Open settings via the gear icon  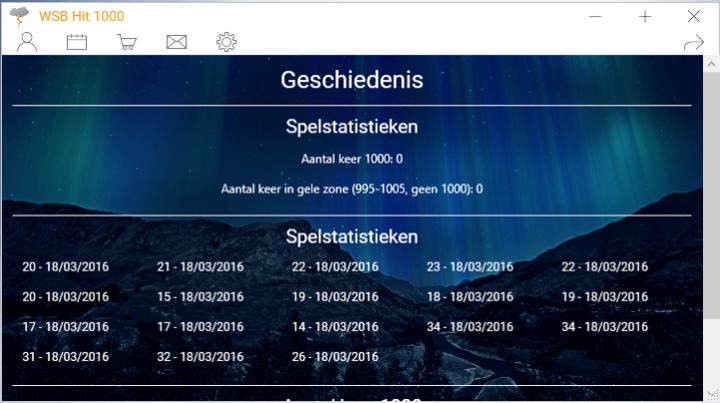(227, 42)
